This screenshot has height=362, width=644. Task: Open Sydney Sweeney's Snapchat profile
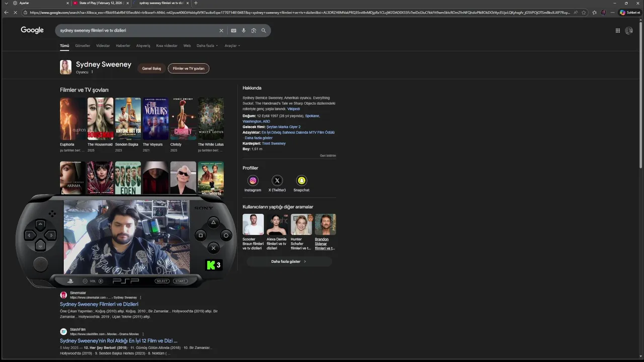click(x=301, y=180)
